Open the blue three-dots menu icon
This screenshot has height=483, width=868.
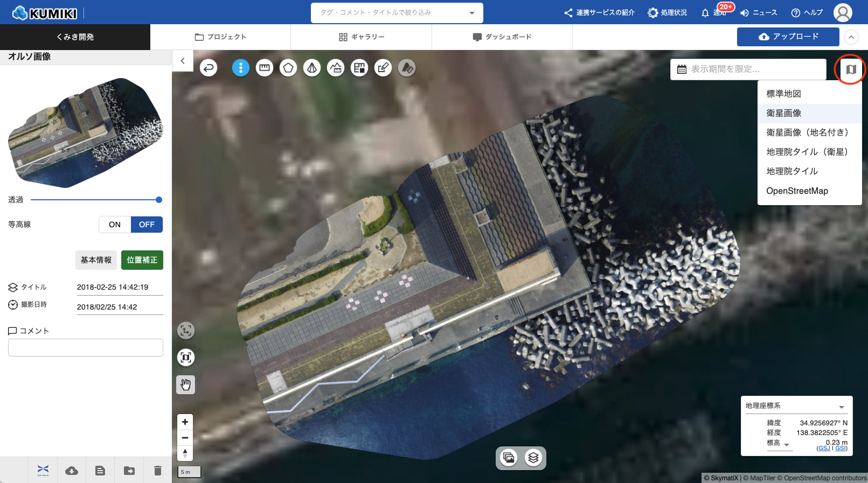pyautogui.click(x=240, y=68)
